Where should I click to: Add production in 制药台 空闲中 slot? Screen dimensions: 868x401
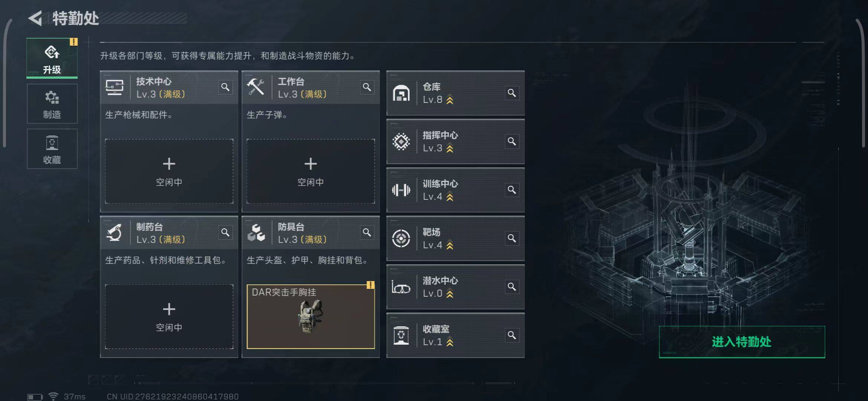(169, 317)
